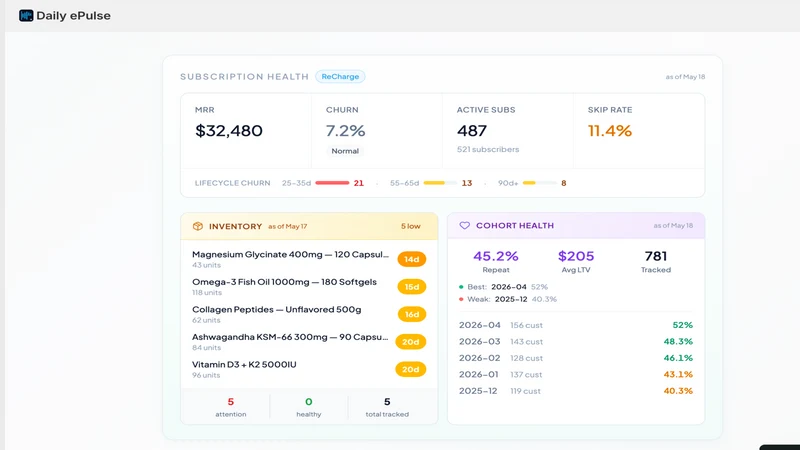Click the 14d badge for Magnesium Glycinate
800x450 pixels.
(412, 259)
